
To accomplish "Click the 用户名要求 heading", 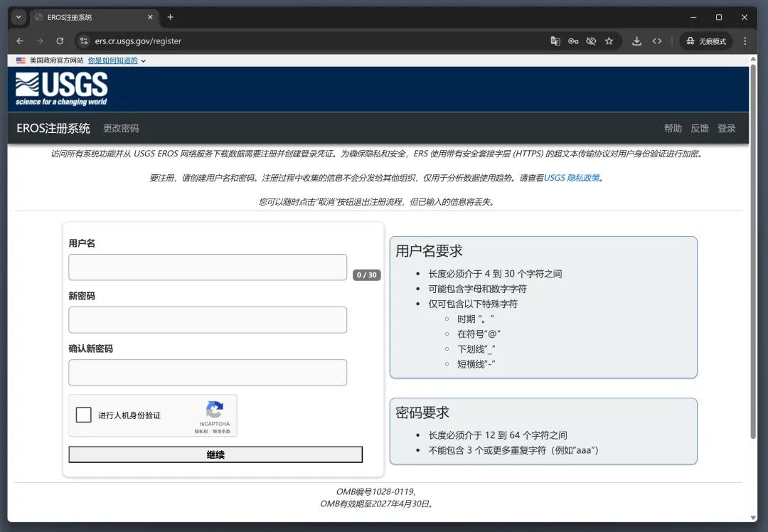I will [429, 251].
